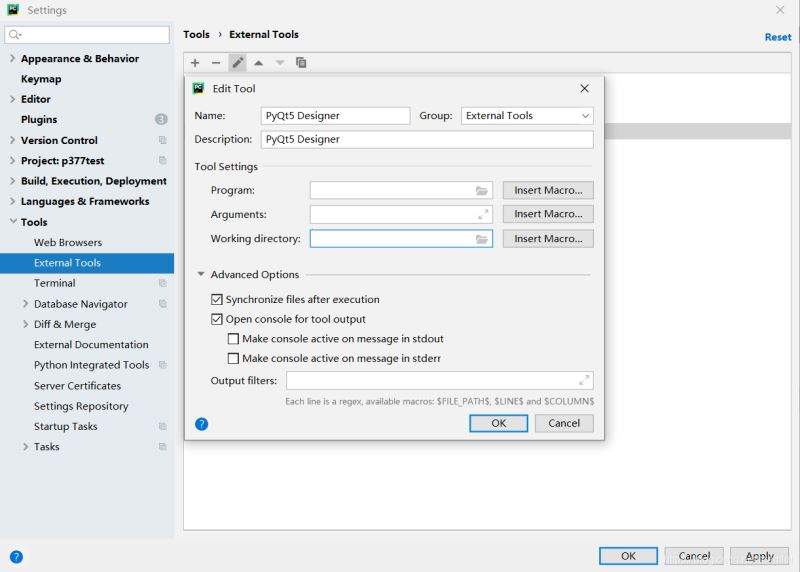Expand the Arguments field editor icon
This screenshot has width=800, height=572.
[483, 214]
